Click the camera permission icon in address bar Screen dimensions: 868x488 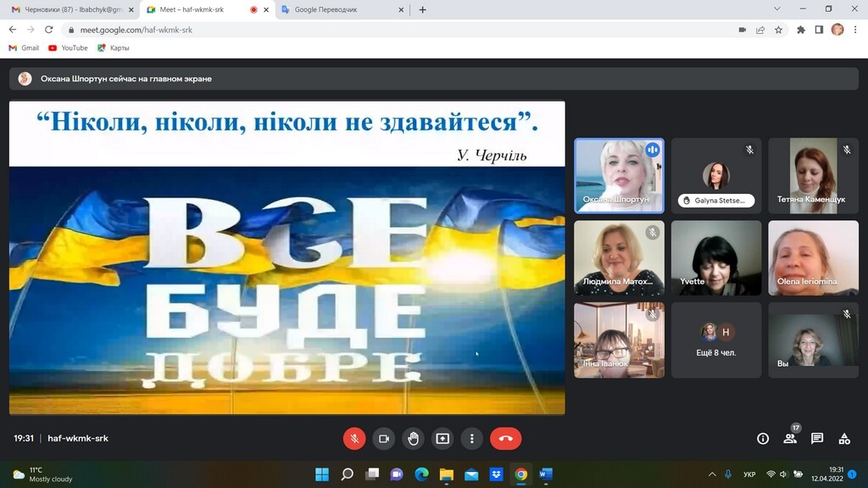tap(743, 30)
